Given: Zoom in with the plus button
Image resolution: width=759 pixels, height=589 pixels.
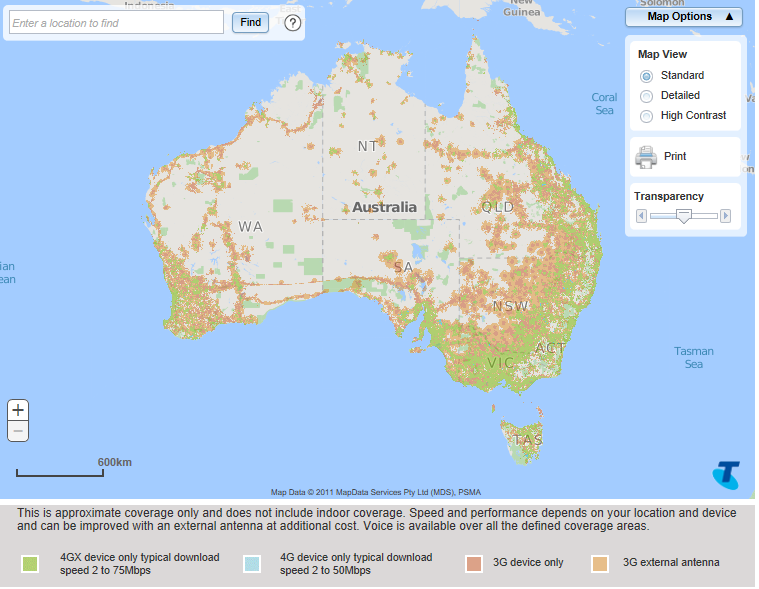Looking at the screenshot, I should 18,410.
